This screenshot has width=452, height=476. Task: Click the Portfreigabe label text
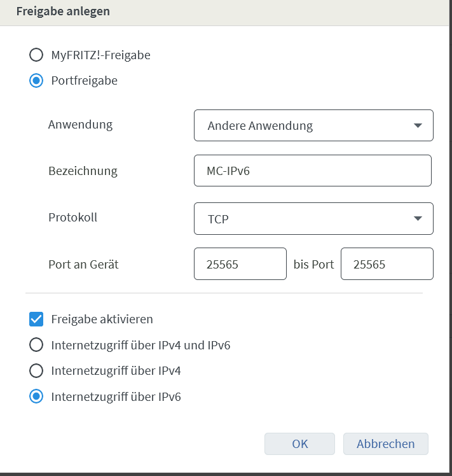pyautogui.click(x=85, y=81)
